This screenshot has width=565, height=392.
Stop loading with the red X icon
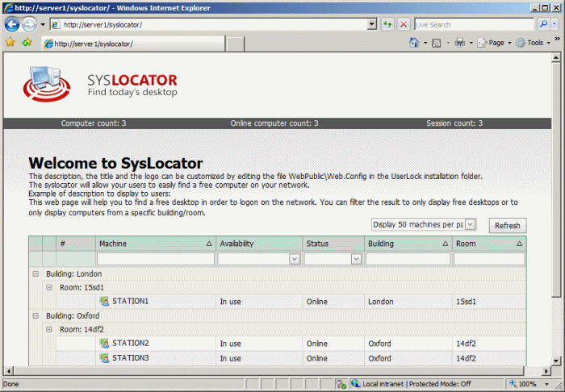coord(404,24)
